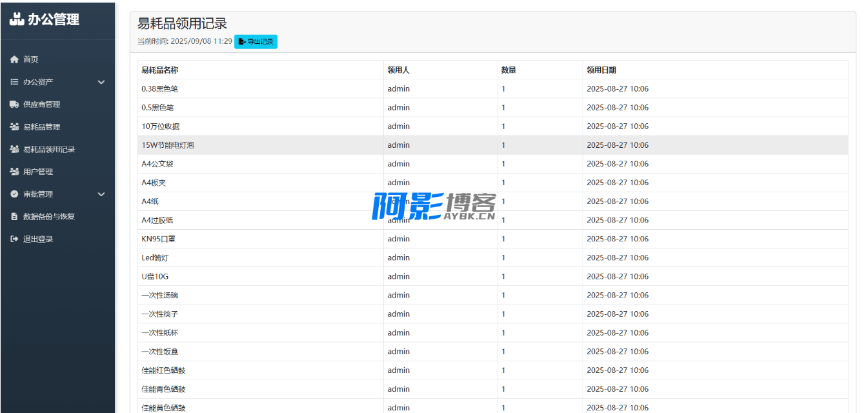Viewport: 868px width, 413px height.
Task: Click the 办公管理 logo icon
Action: [x=17, y=19]
